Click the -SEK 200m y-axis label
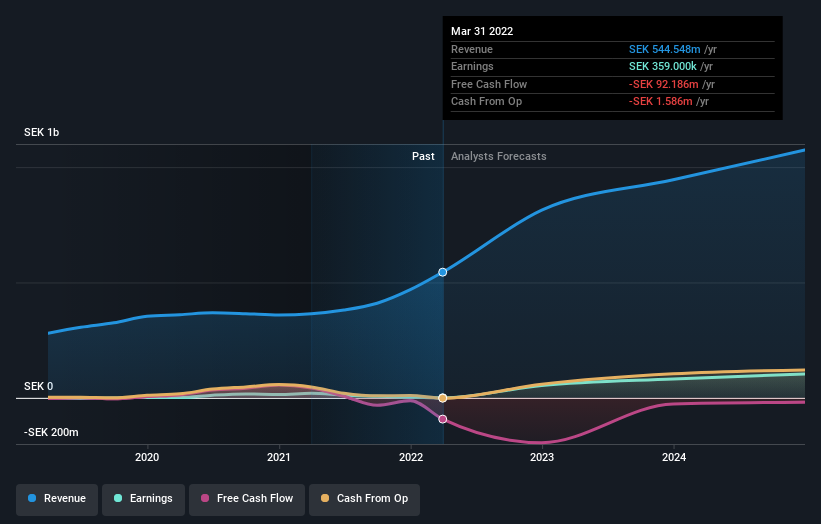Image resolution: width=821 pixels, height=524 pixels. click(x=51, y=432)
